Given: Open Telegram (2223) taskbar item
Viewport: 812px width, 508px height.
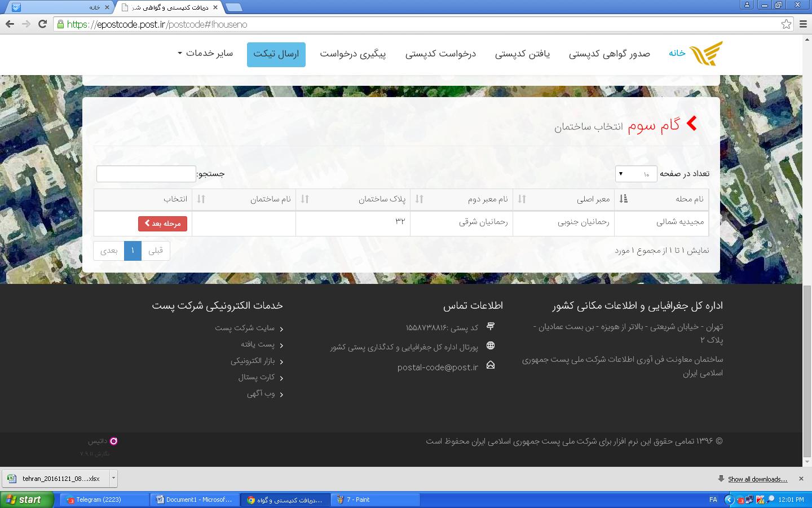Looking at the screenshot, I should point(105,500).
